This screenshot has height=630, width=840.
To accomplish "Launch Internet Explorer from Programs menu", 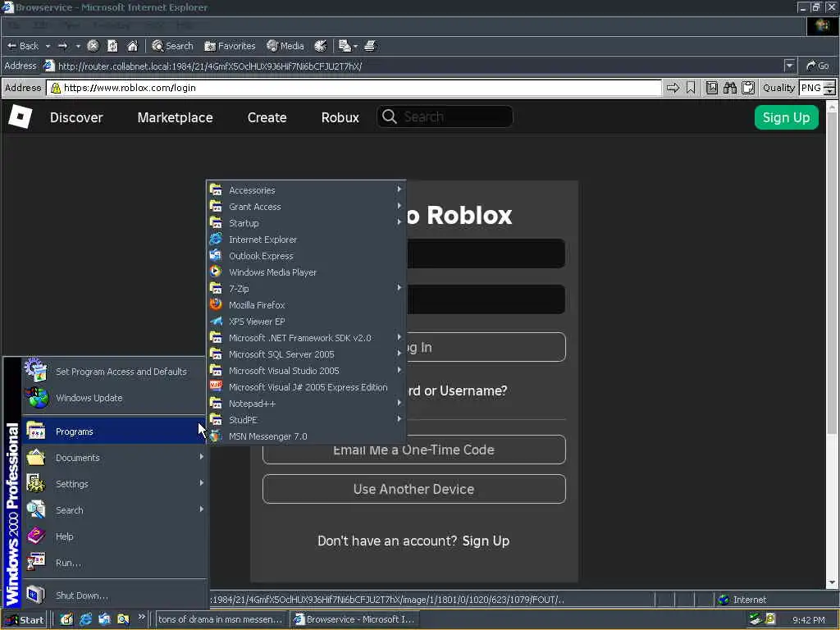I will (307, 240).
